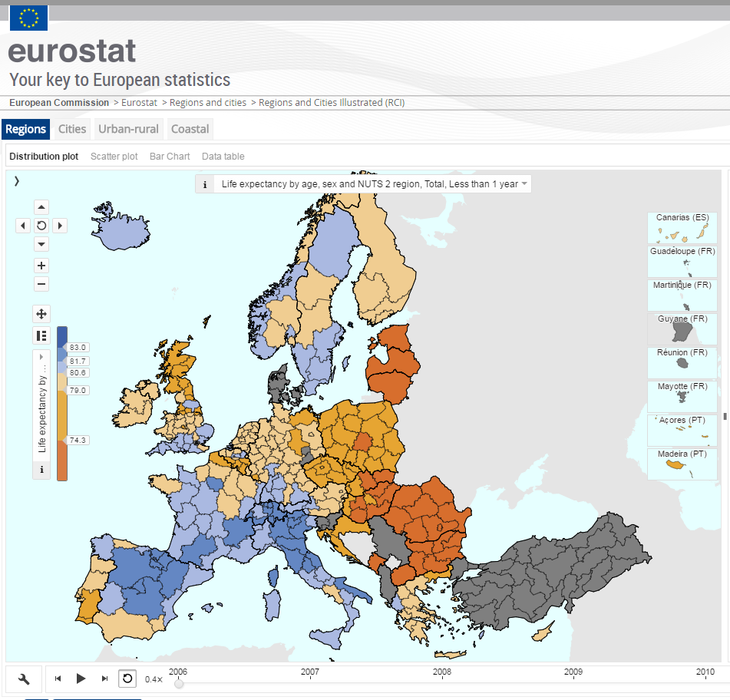
Task: Zoom in on the map with plus icon
Action: (41, 265)
